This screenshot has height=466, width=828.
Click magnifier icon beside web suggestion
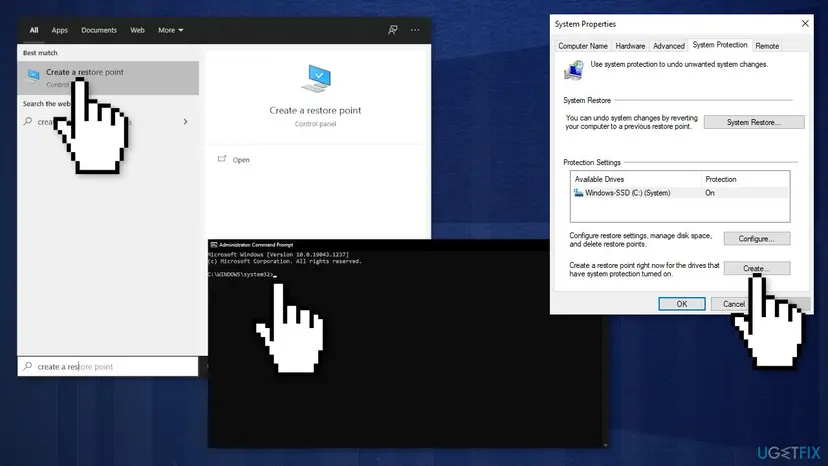coord(28,122)
